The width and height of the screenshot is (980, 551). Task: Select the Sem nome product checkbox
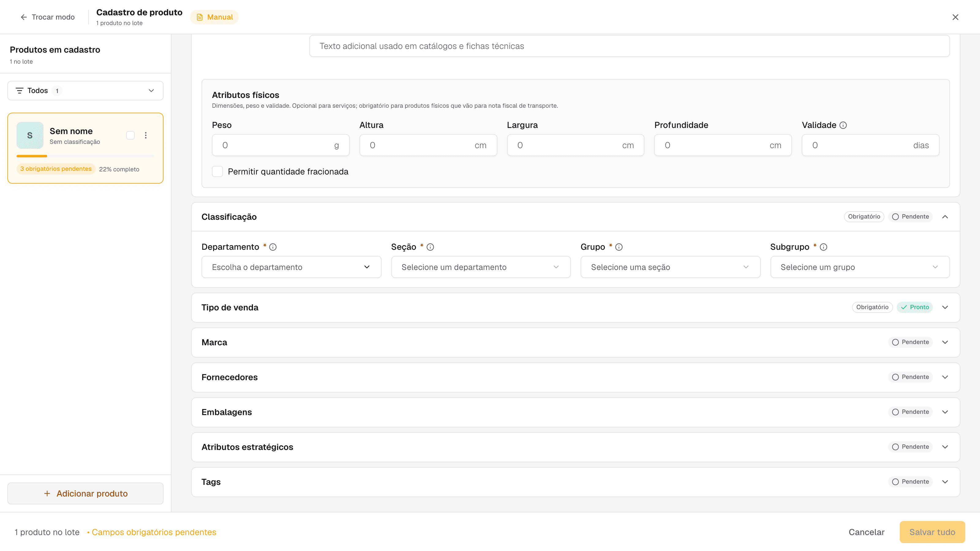(x=130, y=135)
